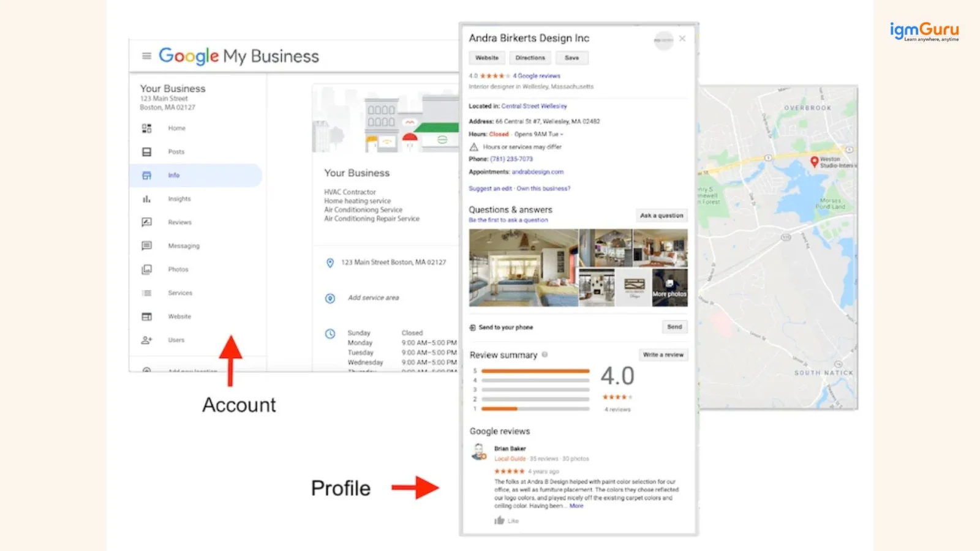The image size is (980, 551).
Task: Click the Photos label in sidebar
Action: coord(178,269)
